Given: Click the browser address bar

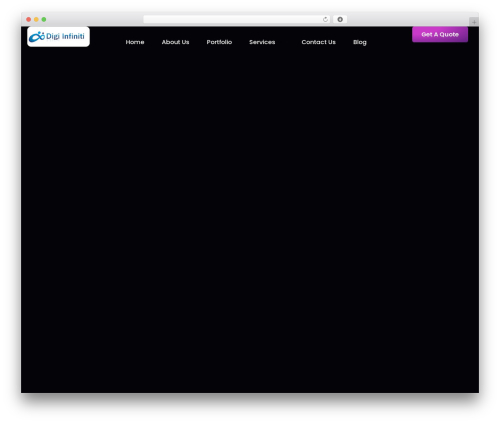Looking at the screenshot, I should coord(237,19).
